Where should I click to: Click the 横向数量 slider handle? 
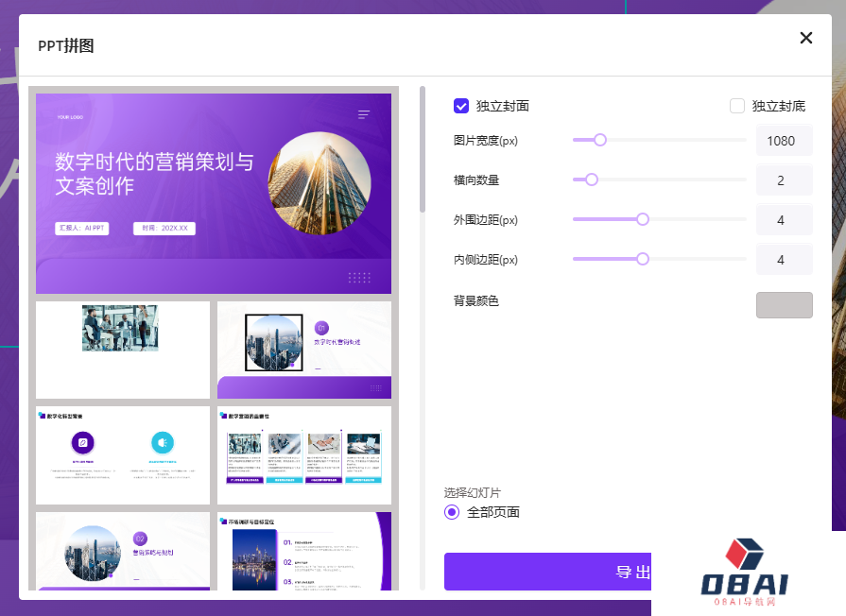(x=591, y=180)
